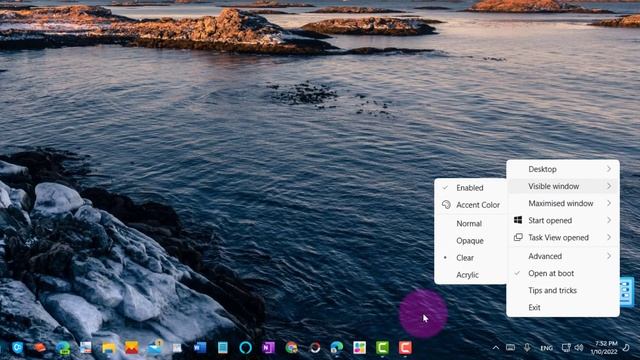The height and width of the screenshot is (360, 640).
Task: Open the blue notepad-style app in the taskbar
Action: pos(222,348)
